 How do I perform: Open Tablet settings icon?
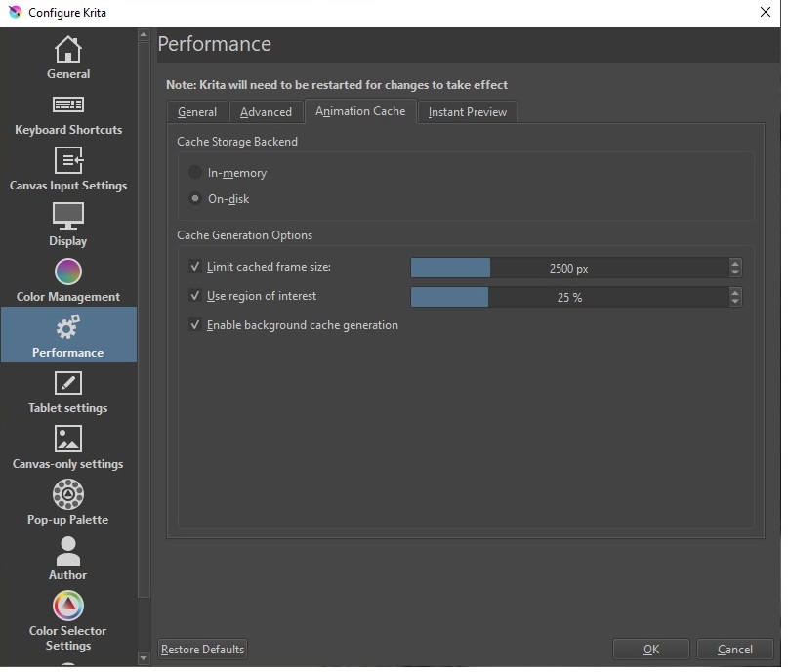tap(67, 383)
